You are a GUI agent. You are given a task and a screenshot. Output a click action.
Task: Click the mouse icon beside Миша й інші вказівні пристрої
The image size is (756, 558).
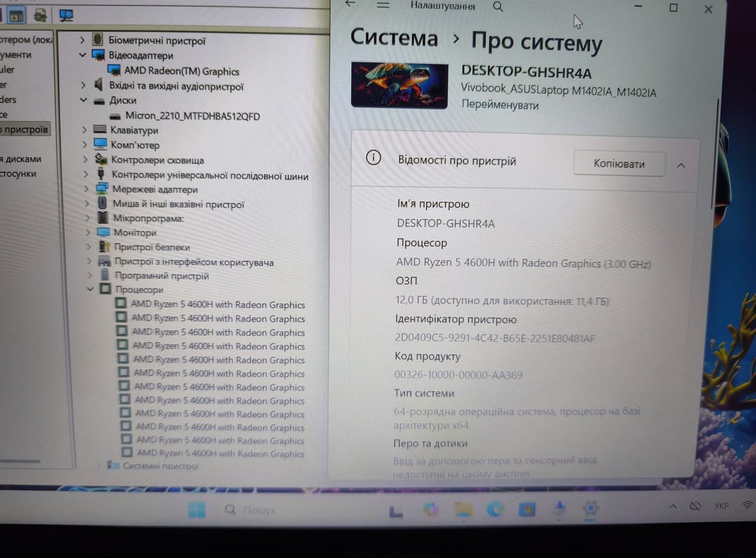(102, 204)
